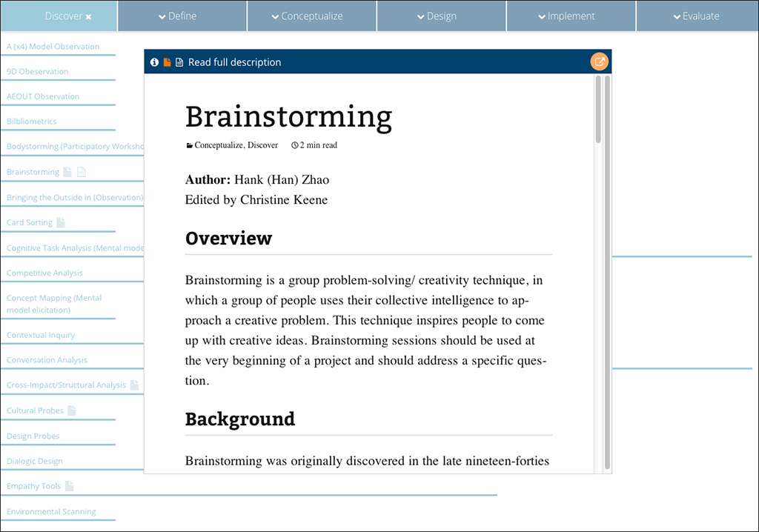Select Bilbliometrics from the sidebar
Screen dimensions: 759x532
click(x=31, y=122)
